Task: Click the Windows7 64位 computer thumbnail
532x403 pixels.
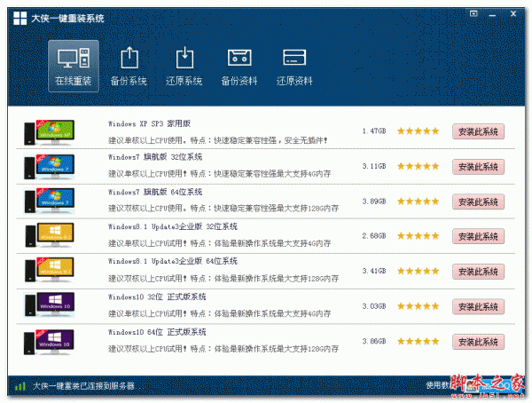Action: (x=49, y=201)
